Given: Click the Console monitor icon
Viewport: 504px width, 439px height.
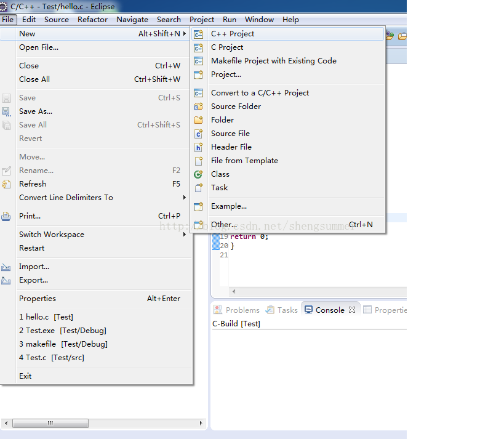Looking at the screenshot, I should [308, 310].
